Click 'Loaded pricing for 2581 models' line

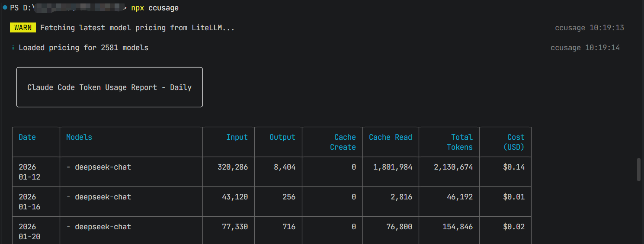click(83, 48)
